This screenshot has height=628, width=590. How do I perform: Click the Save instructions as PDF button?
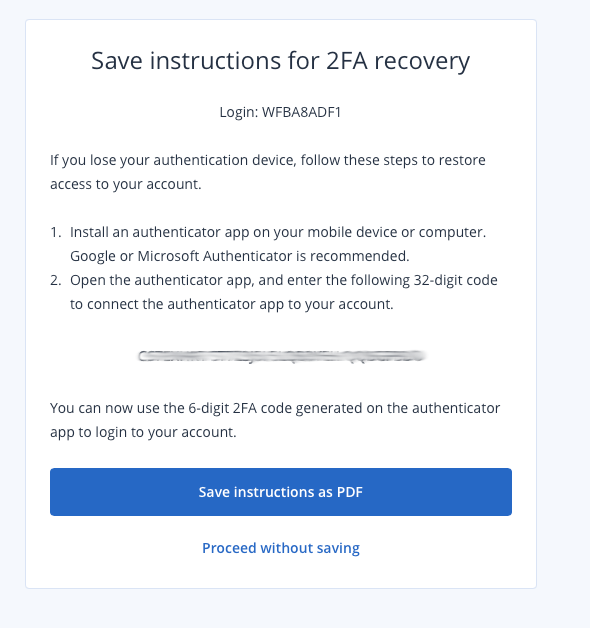pyautogui.click(x=281, y=492)
